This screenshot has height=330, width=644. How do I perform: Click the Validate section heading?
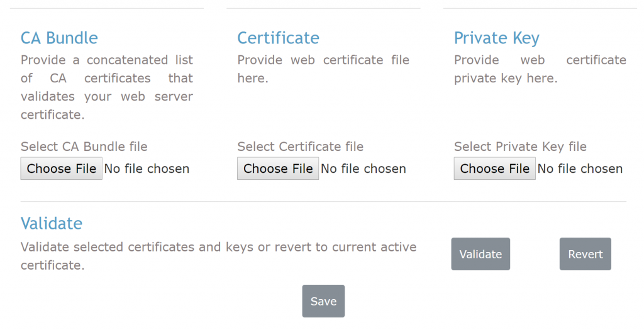pos(52,223)
